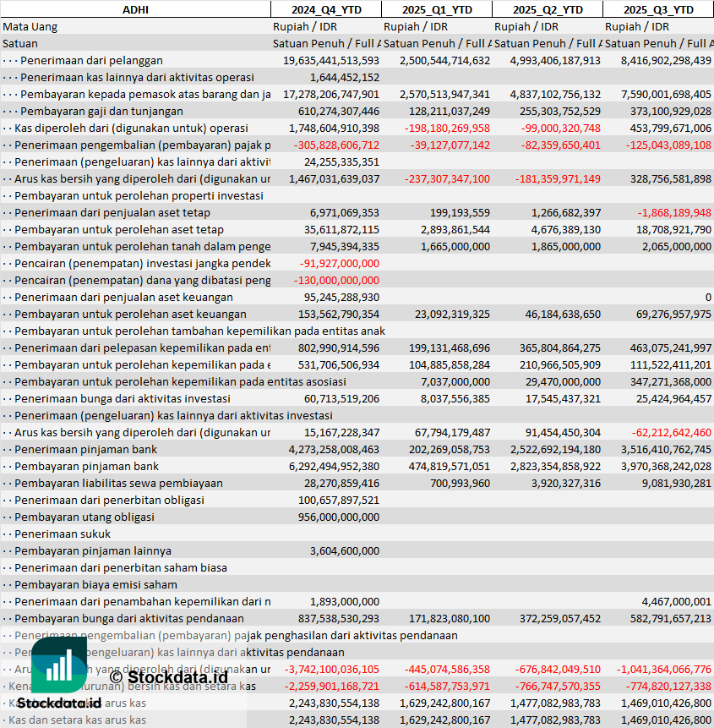Image resolution: width=714 pixels, height=728 pixels.
Task: Click negative value -198,180,269,958
Action: coord(447,129)
